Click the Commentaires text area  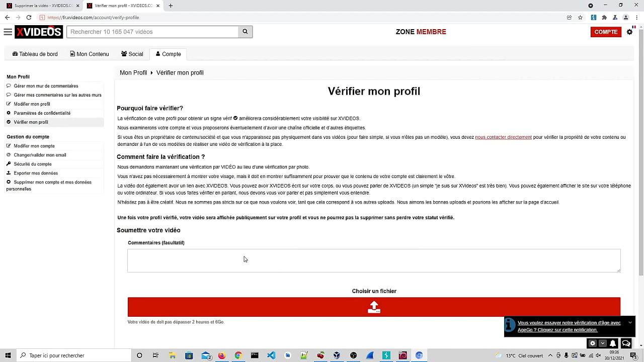[373, 260]
